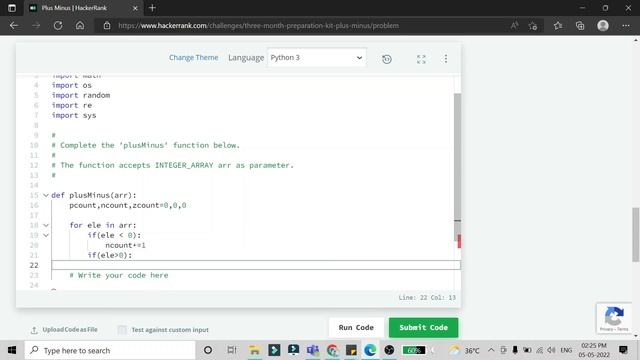Screen dimensions: 640x360
Task: Click code line 'ncount+=1'
Action: click(125, 245)
